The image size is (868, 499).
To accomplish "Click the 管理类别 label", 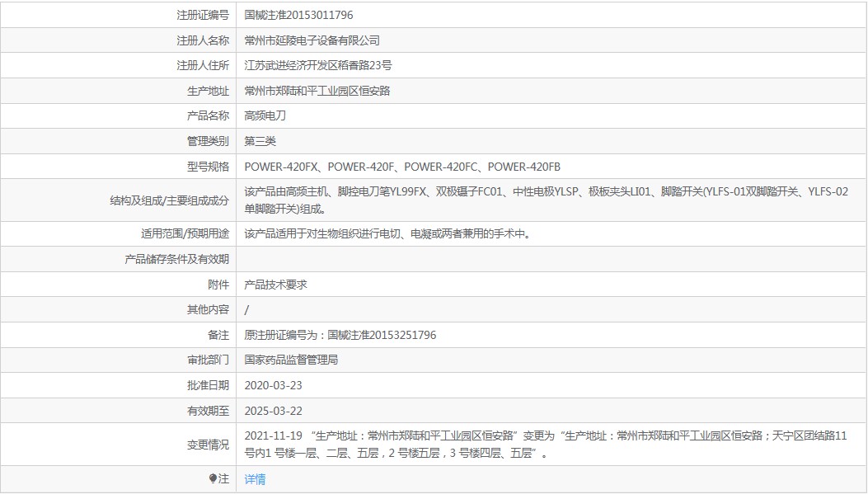I will 209,141.
